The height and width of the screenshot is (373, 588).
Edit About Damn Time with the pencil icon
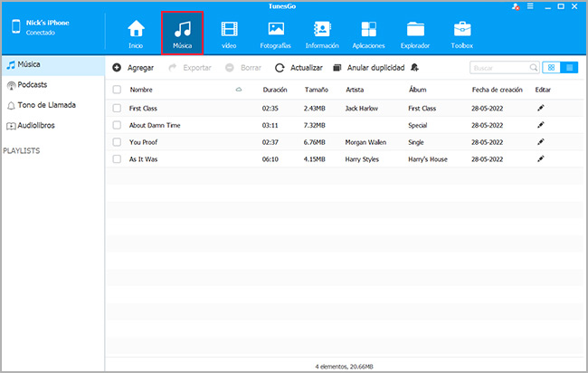pos(540,125)
